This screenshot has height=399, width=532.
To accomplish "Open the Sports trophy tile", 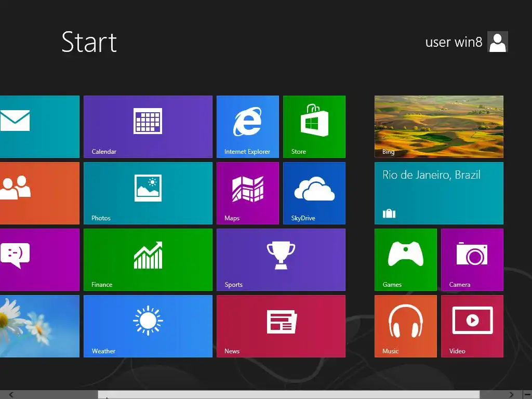I will click(x=281, y=260).
